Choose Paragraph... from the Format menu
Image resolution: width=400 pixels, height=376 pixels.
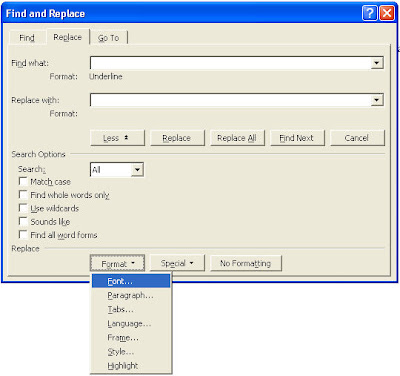click(x=131, y=295)
